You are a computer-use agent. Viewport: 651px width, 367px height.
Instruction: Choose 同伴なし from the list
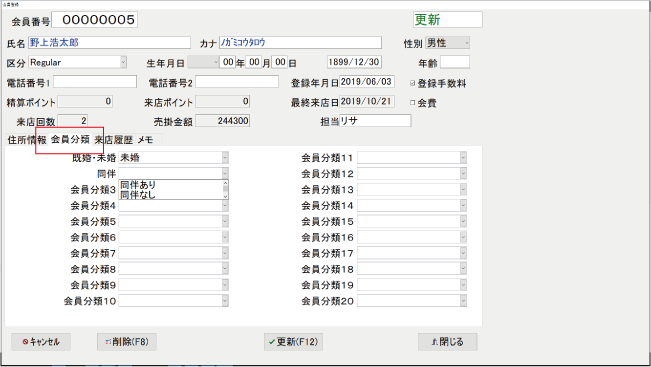[171, 194]
